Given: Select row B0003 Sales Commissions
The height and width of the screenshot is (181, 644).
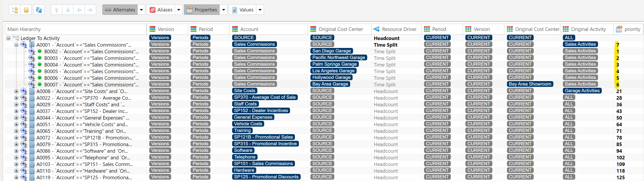Looking at the screenshot, I should tap(92, 58).
